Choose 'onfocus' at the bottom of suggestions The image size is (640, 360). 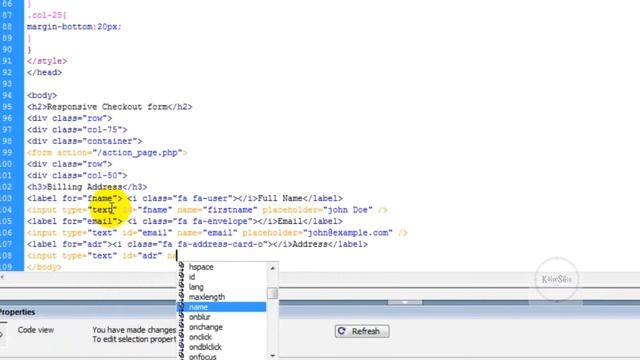coord(222,356)
